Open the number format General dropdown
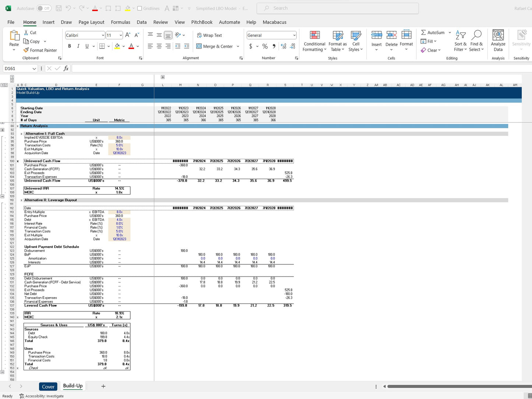This screenshot has height=399, width=532. coord(294,35)
